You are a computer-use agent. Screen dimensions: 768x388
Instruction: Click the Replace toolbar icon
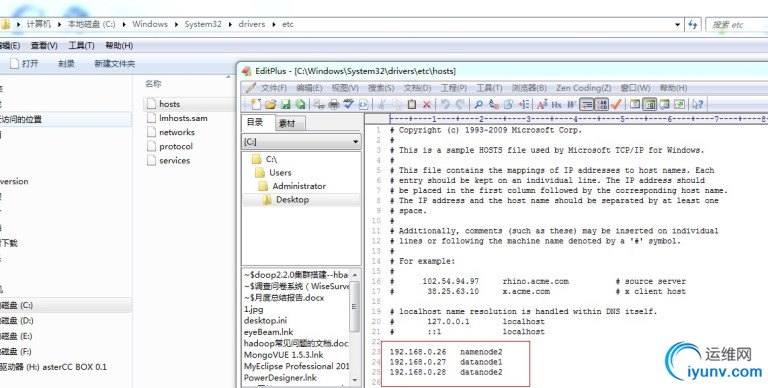494,104
